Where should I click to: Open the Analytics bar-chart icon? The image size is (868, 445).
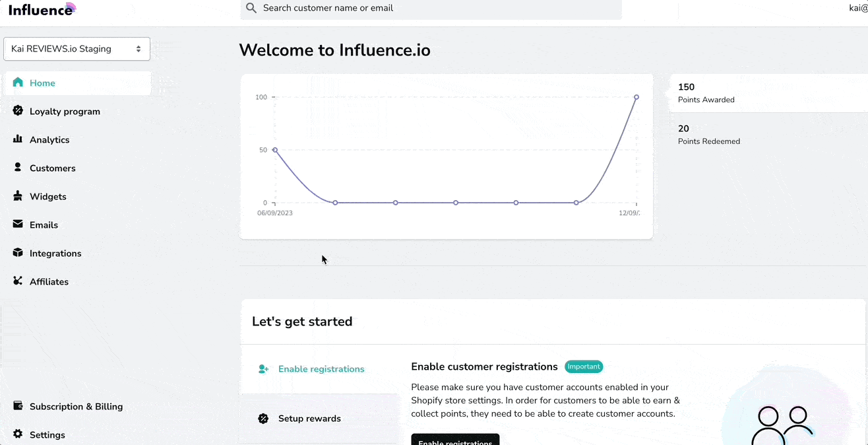pyautogui.click(x=18, y=139)
